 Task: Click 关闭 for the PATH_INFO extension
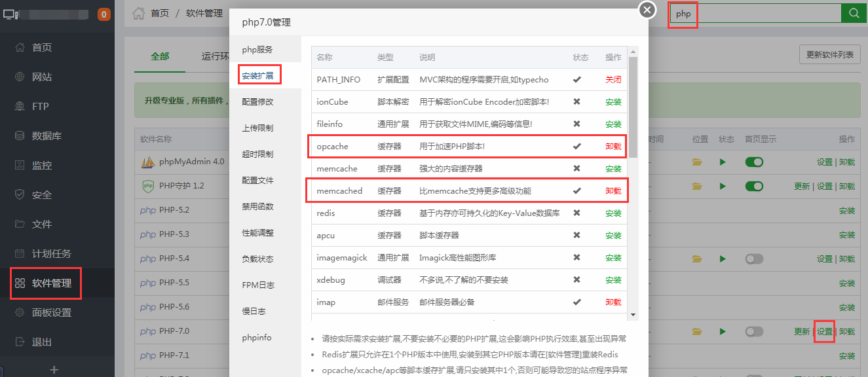[613, 80]
